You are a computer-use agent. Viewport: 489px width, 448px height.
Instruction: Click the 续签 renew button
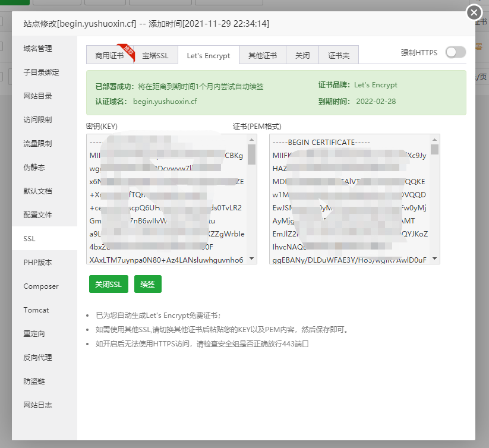tap(147, 284)
